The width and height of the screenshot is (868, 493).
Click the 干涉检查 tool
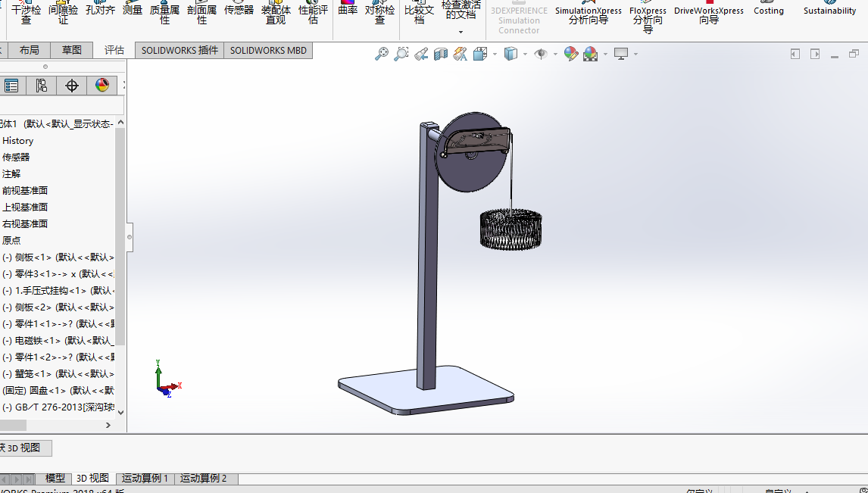pyautogui.click(x=26, y=14)
